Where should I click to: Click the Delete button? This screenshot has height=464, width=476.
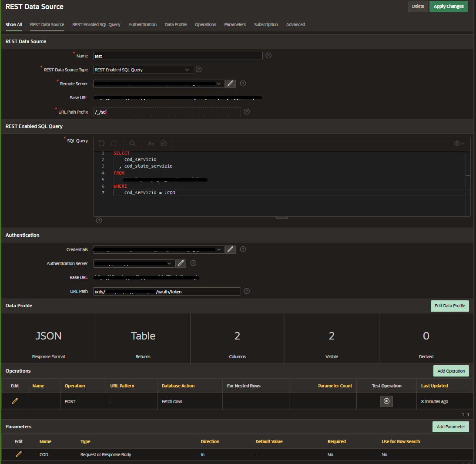point(418,7)
